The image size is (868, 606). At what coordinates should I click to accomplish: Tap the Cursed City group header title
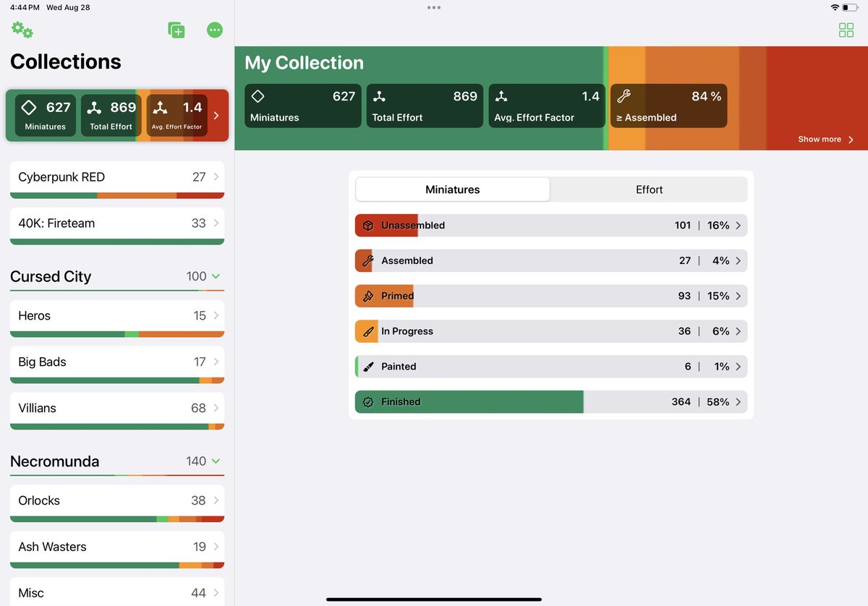[51, 276]
